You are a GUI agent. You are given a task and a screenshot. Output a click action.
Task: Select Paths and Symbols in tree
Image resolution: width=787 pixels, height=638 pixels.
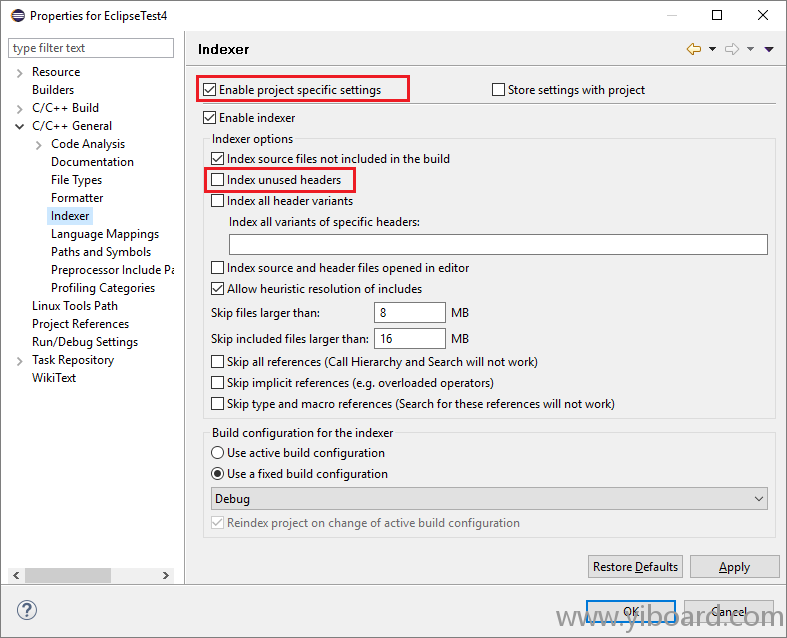click(101, 252)
